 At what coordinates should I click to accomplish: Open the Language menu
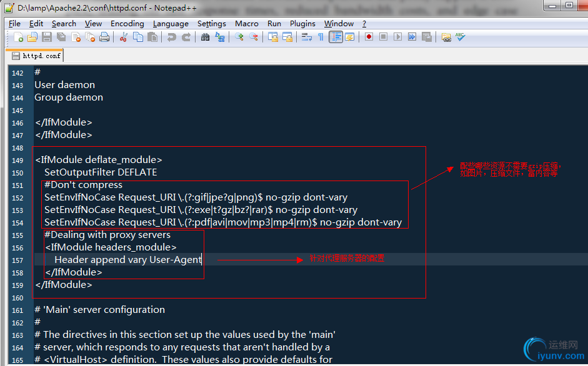click(x=171, y=24)
